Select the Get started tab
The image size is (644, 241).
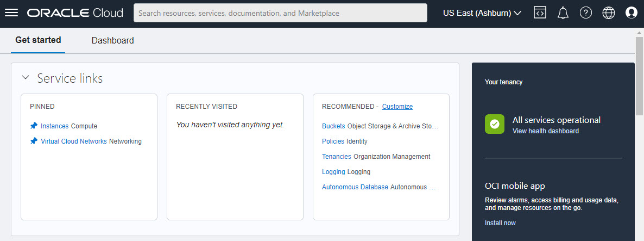click(x=38, y=40)
